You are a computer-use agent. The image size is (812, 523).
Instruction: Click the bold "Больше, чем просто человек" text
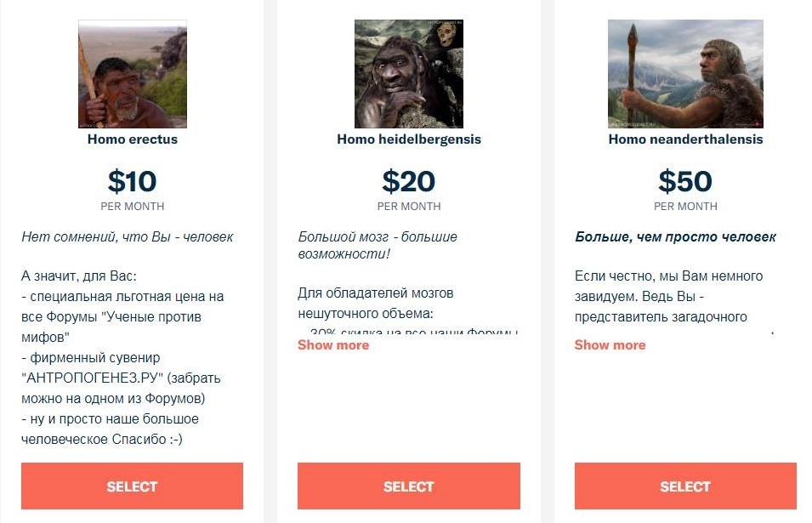(x=675, y=237)
